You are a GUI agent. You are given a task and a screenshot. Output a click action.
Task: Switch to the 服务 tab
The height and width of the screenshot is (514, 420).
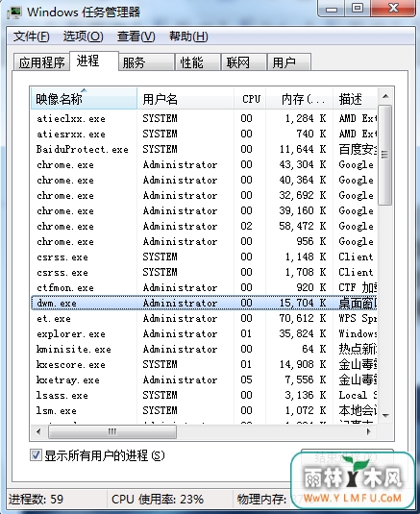point(146,61)
